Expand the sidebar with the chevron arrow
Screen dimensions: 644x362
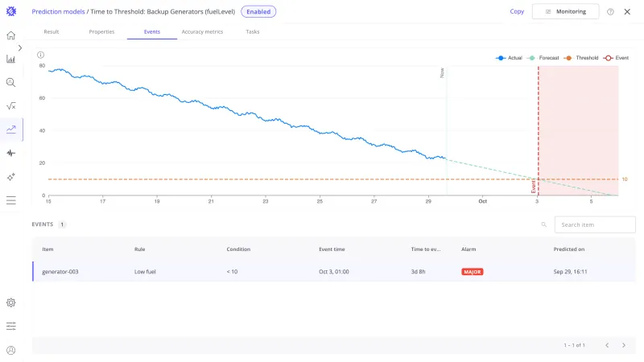19,48
